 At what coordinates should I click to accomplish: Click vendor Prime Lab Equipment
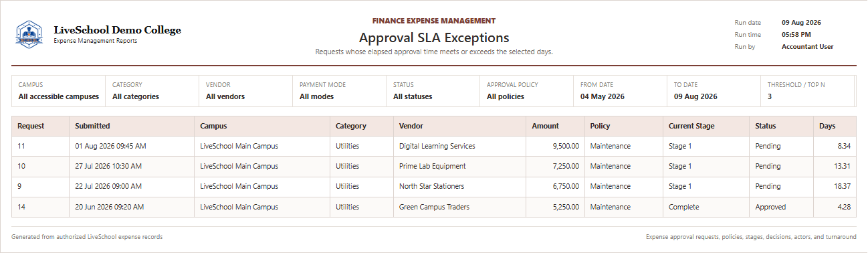(x=433, y=166)
